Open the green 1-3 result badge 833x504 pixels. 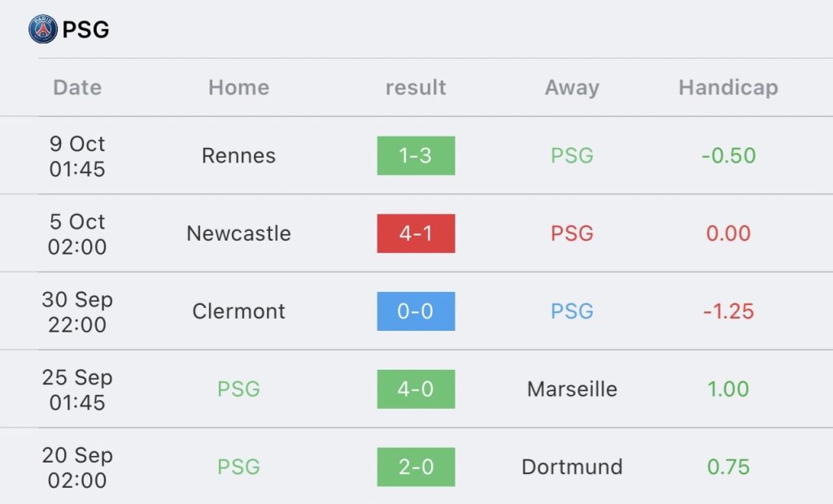[416, 155]
